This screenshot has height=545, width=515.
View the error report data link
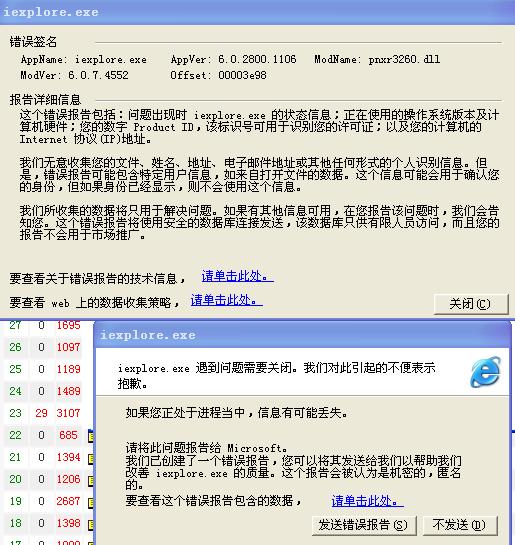pyautogui.click(x=367, y=501)
